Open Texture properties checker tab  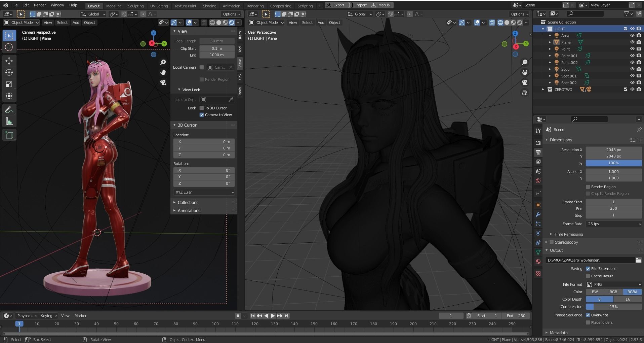538,274
